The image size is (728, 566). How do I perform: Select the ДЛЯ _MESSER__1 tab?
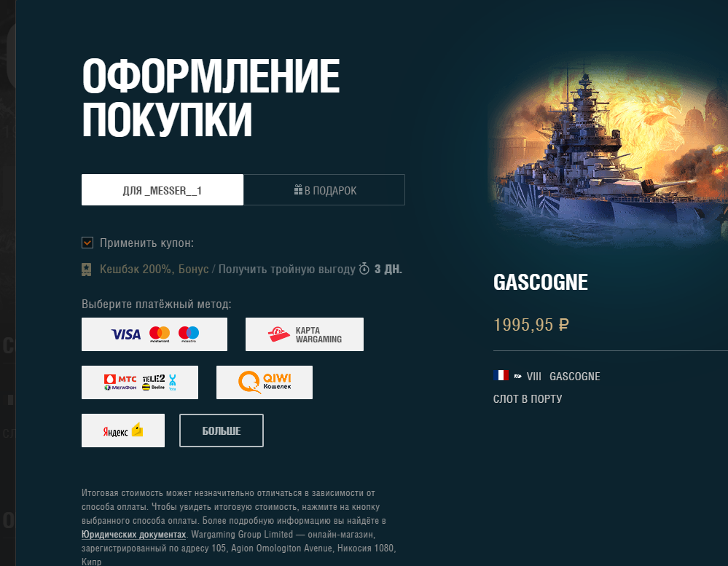(x=163, y=189)
